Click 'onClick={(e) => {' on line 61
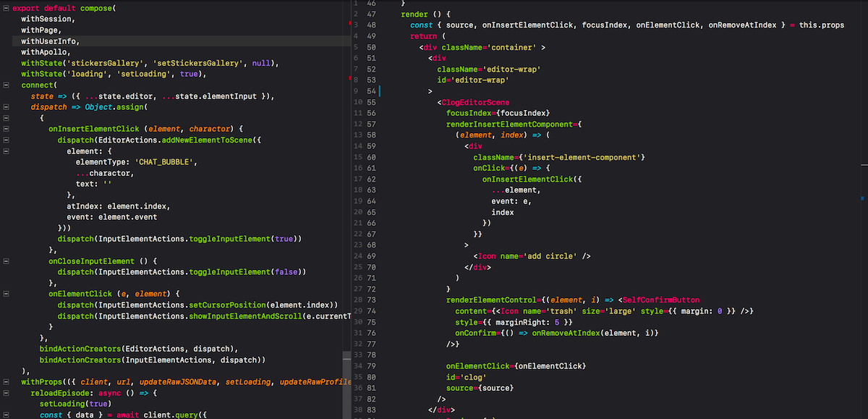Viewport: 868px width, 419px height. (512, 168)
